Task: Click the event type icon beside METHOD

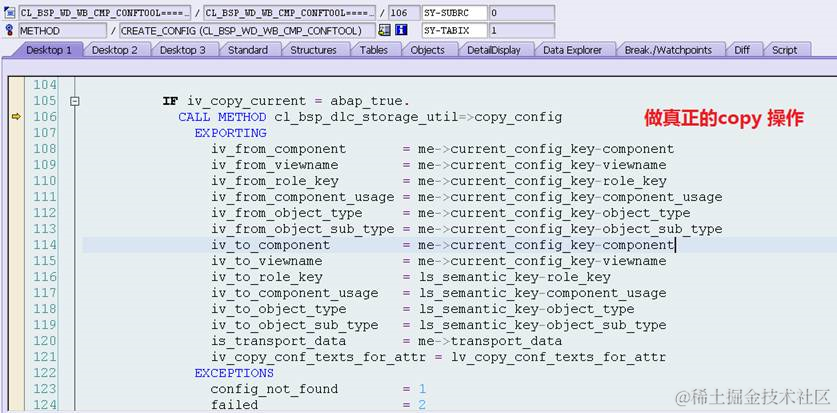Action: pyautogui.click(x=9, y=30)
